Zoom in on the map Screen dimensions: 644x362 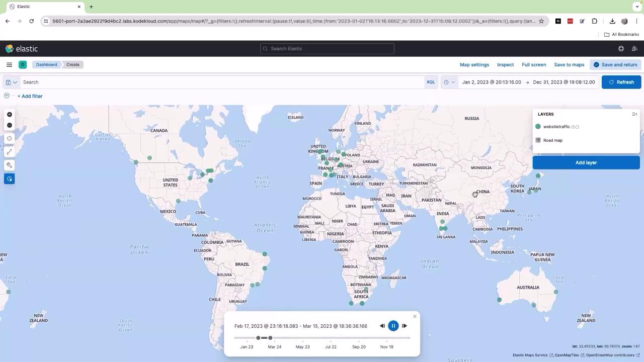point(9,115)
